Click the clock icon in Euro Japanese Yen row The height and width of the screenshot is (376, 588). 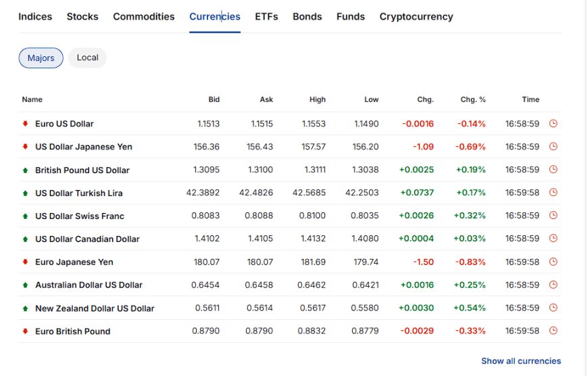553,262
